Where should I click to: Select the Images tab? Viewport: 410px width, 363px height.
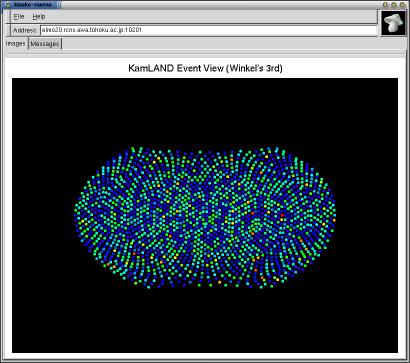[x=16, y=44]
